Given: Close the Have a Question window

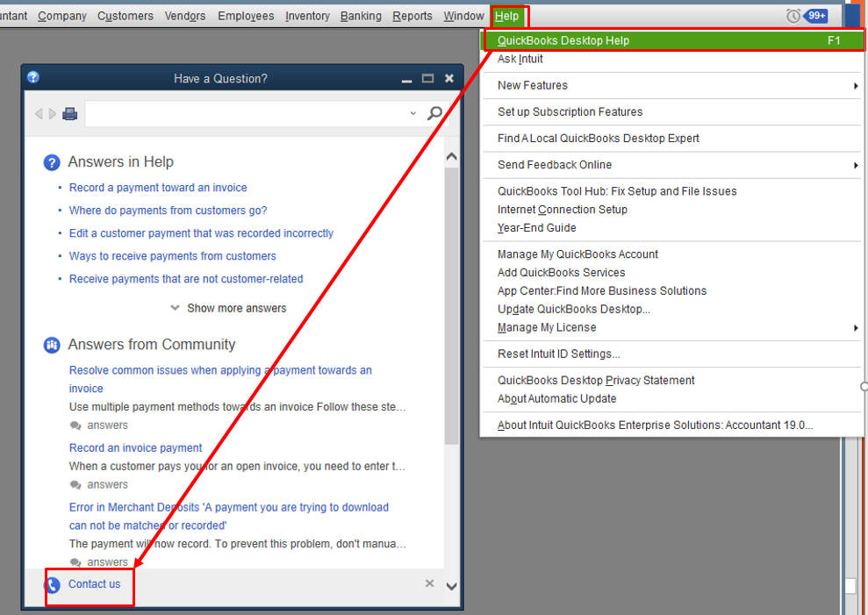Looking at the screenshot, I should point(449,79).
